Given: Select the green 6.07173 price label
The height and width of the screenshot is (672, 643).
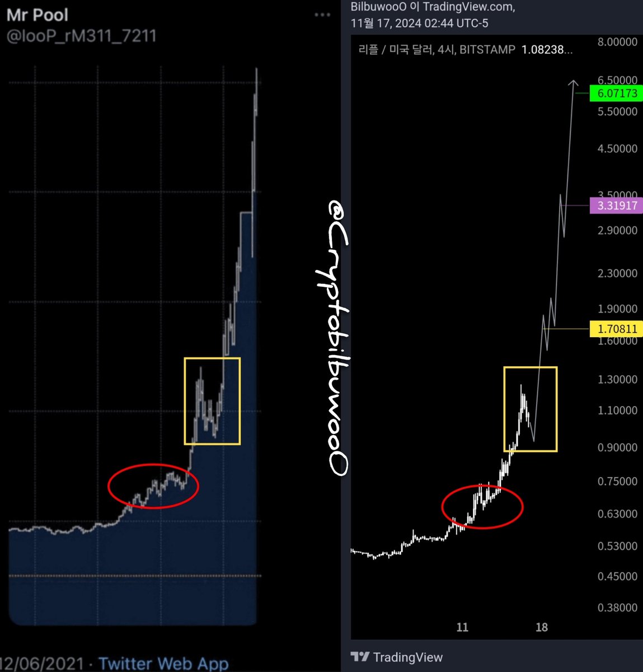Looking at the screenshot, I should click(617, 93).
